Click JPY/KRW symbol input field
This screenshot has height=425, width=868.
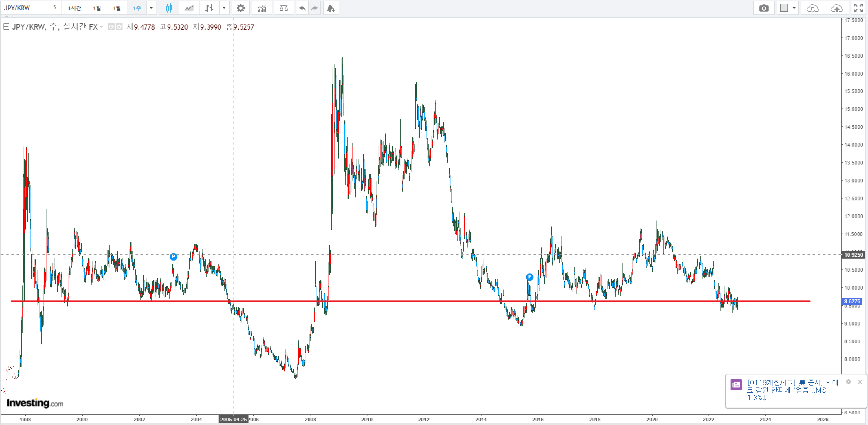[x=24, y=8]
